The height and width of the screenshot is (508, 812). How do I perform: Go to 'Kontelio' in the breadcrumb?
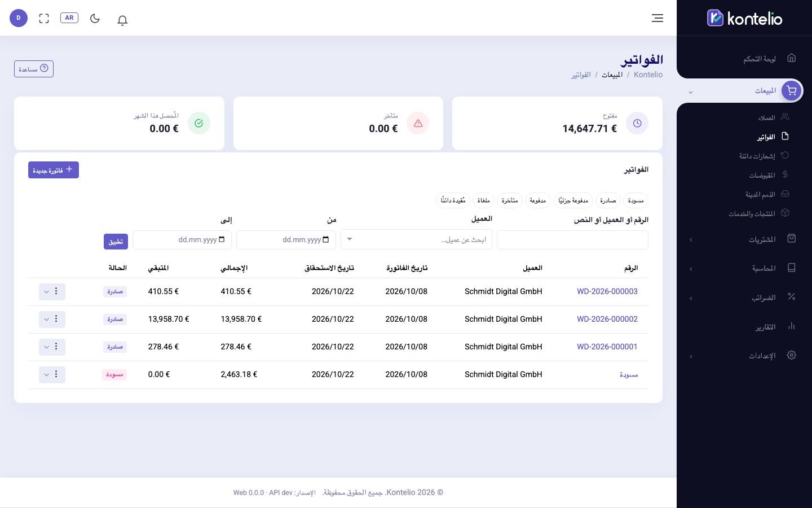coord(648,75)
